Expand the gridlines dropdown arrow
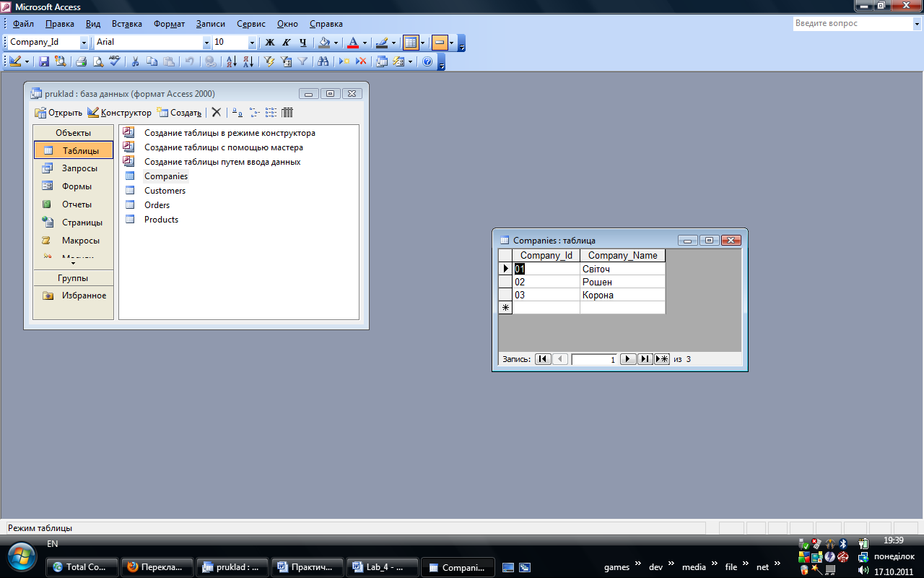Image resolution: width=924 pixels, height=578 pixels. click(x=423, y=43)
